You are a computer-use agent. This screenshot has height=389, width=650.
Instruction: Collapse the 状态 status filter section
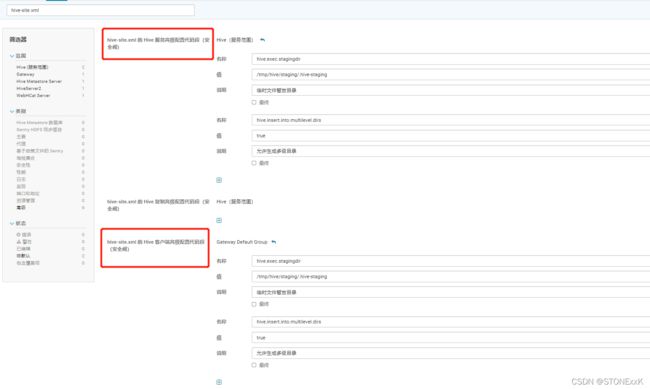(x=18, y=223)
